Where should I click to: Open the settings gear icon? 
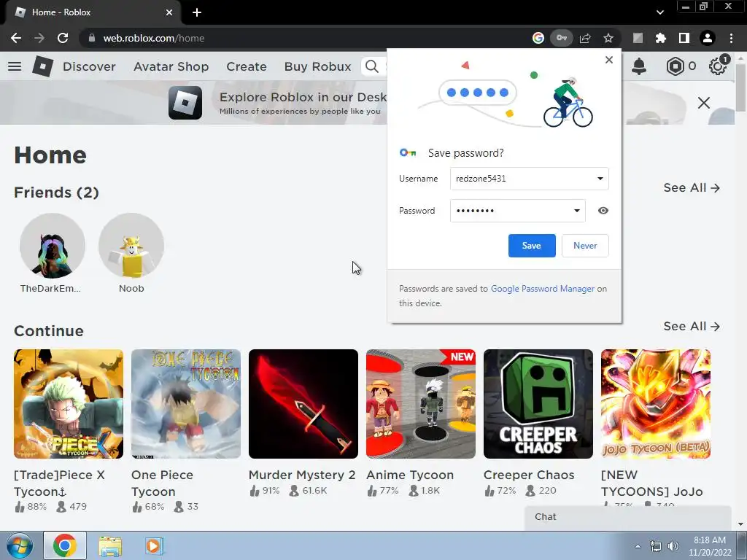pos(718,66)
